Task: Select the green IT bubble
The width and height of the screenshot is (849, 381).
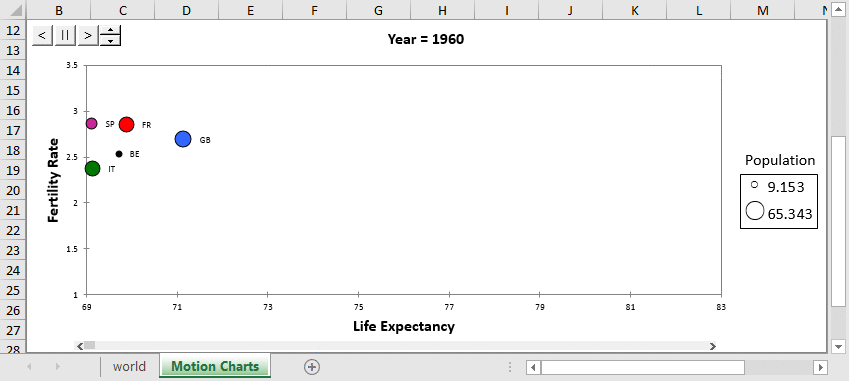Action: pyautogui.click(x=93, y=168)
